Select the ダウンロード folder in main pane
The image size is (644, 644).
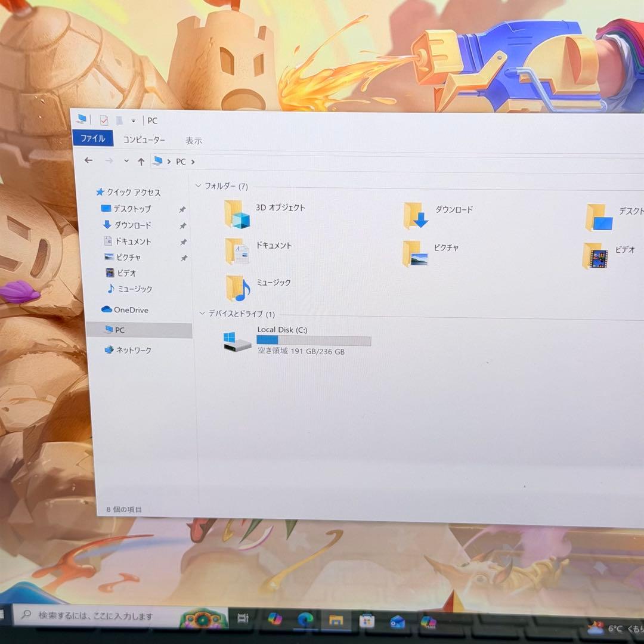click(438, 216)
